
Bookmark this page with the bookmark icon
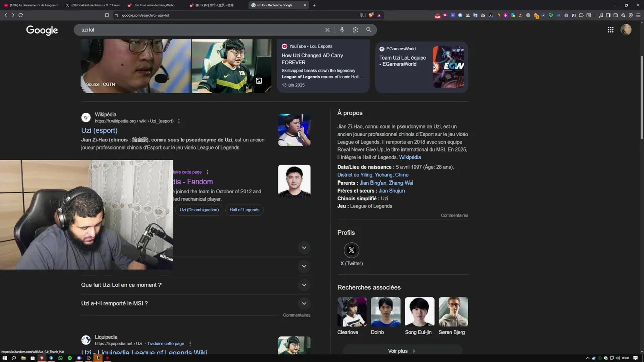coord(107,15)
